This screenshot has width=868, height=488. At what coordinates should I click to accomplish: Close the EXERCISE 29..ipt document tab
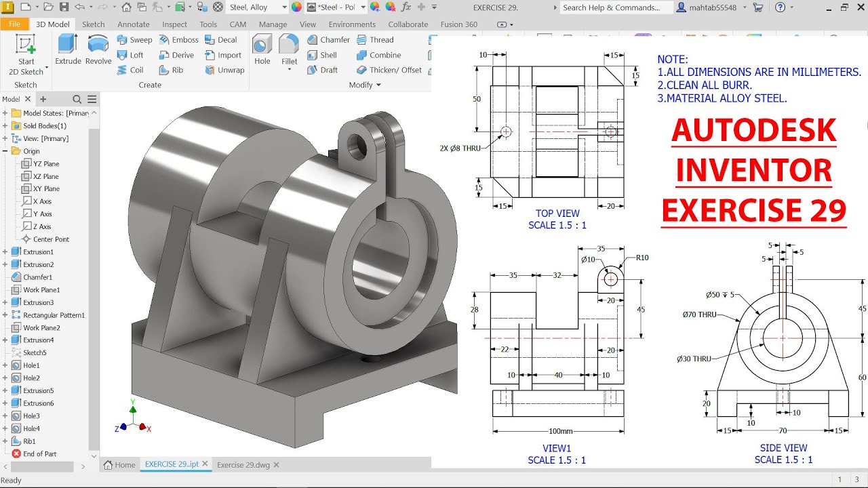pos(205,465)
